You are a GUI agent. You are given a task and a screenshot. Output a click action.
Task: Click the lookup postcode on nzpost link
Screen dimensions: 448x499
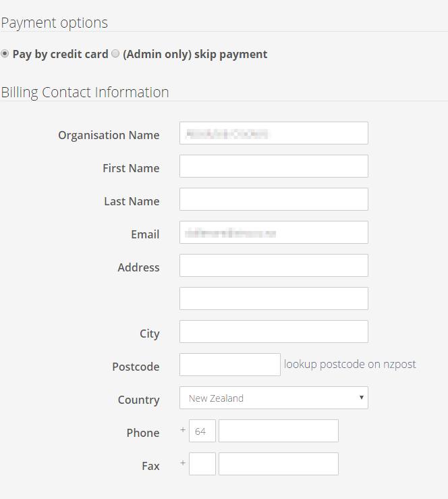click(x=349, y=365)
